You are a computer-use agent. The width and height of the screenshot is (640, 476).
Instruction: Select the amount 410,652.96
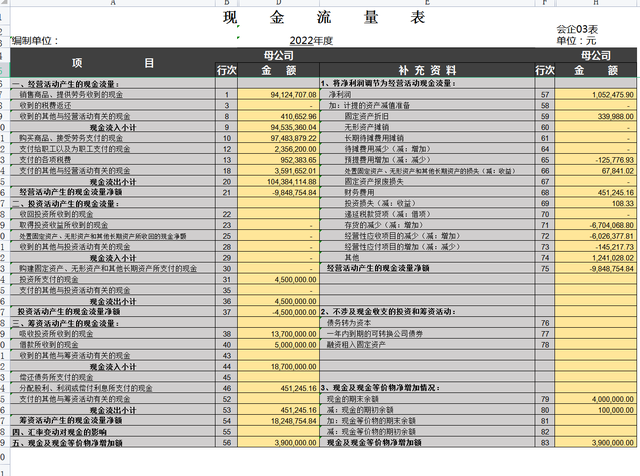(298, 116)
